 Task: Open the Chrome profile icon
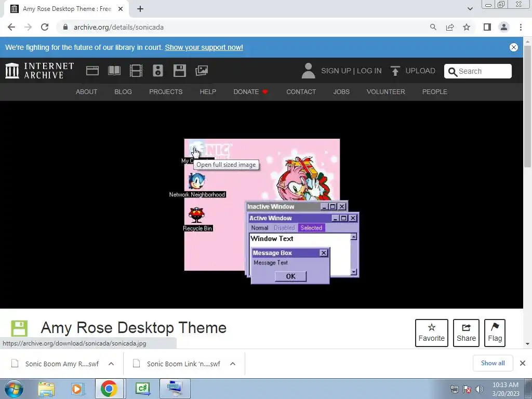(x=504, y=27)
